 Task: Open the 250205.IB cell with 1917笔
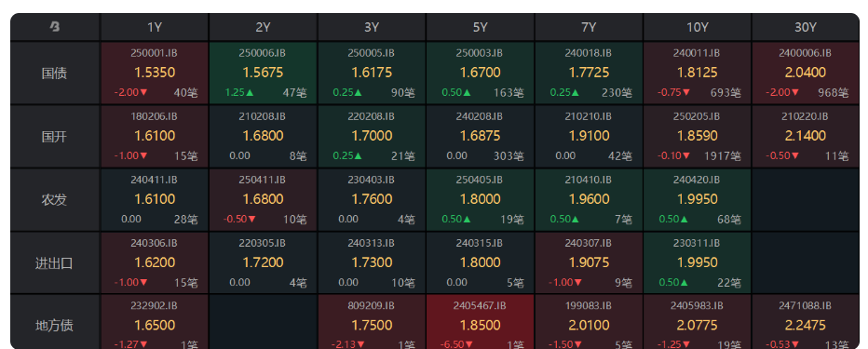pos(698,136)
